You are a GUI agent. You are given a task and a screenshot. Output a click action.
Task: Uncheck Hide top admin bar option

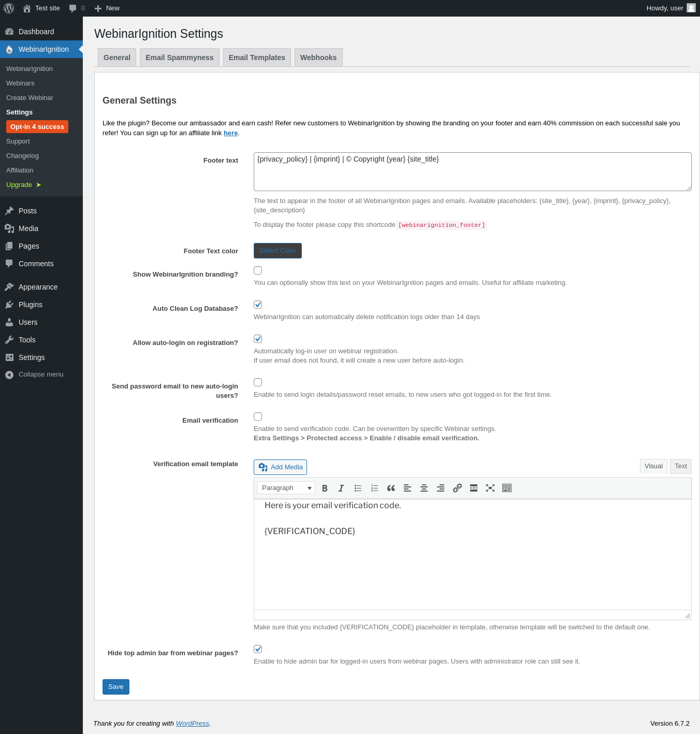[x=258, y=649]
